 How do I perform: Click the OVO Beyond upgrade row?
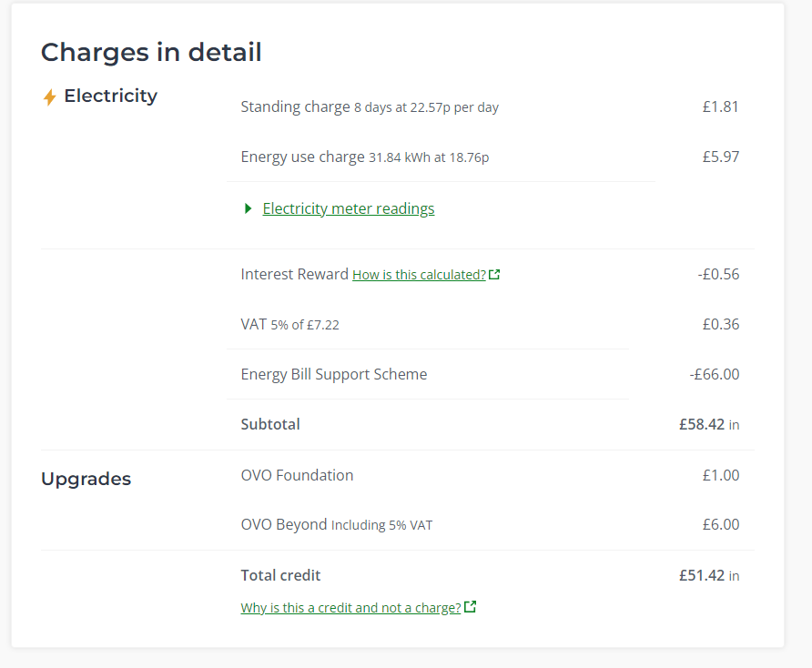[490, 524]
